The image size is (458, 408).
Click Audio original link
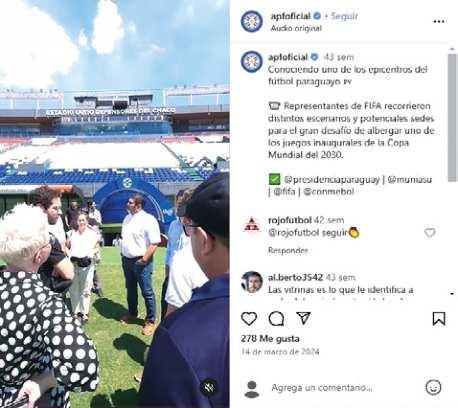(x=296, y=28)
